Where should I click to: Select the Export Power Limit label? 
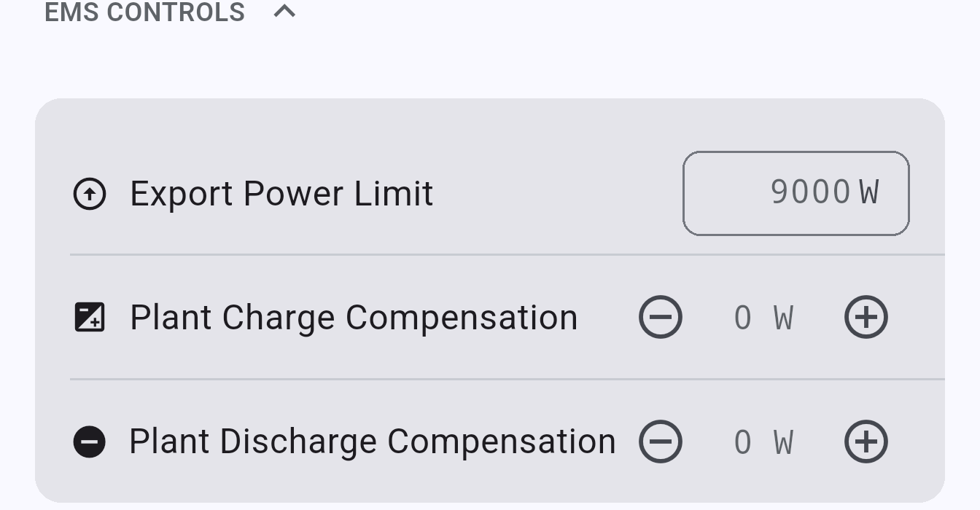click(x=281, y=194)
